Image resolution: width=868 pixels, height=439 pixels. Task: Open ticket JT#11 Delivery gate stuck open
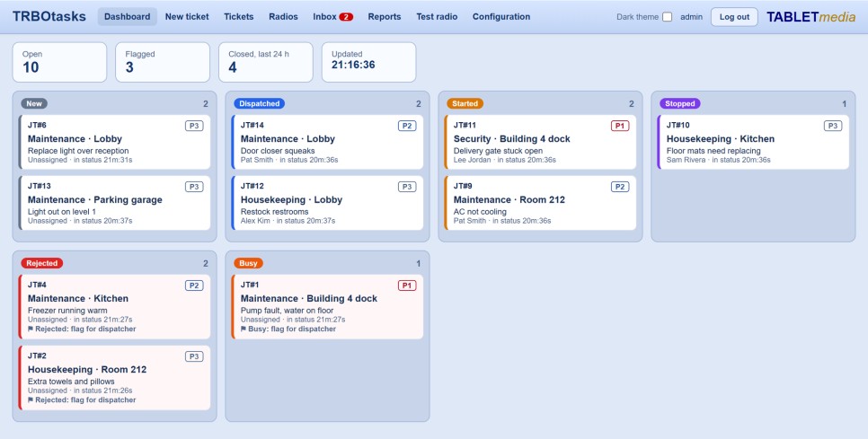pyautogui.click(x=541, y=142)
